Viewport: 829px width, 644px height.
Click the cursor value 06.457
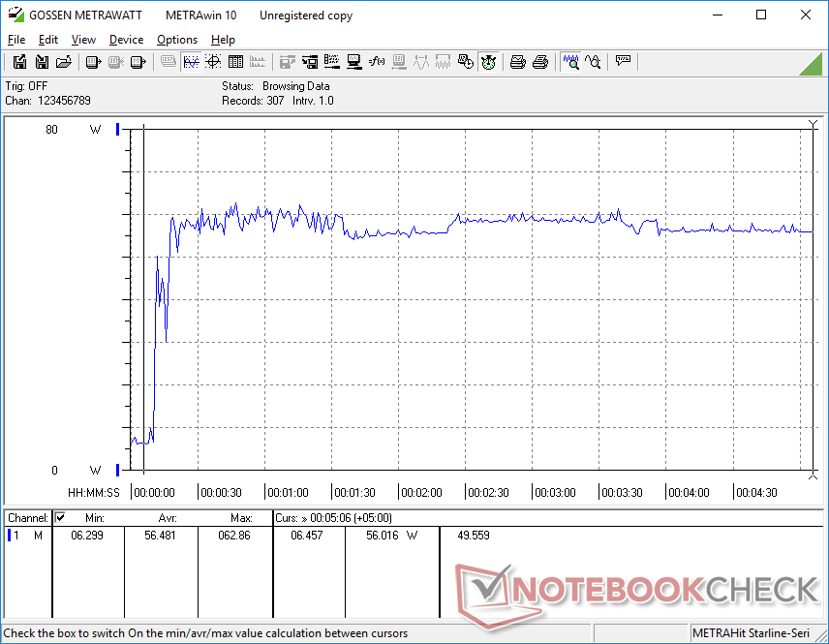(307, 536)
